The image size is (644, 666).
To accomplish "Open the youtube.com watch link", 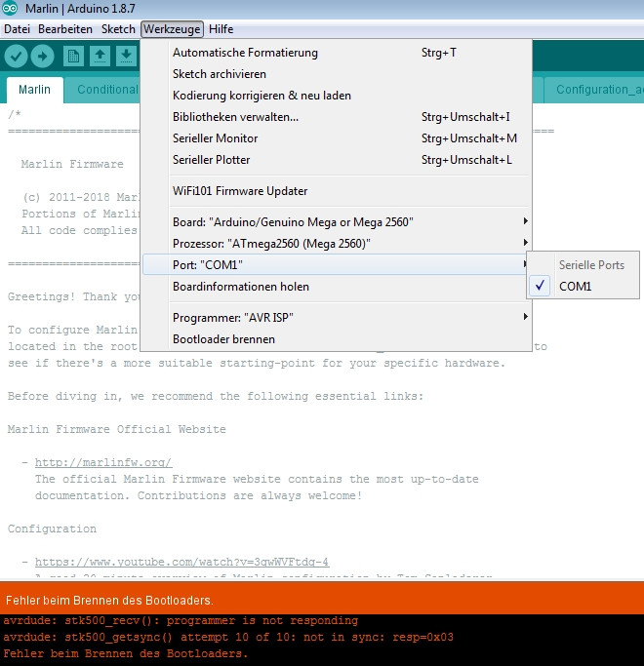I will pos(181,562).
